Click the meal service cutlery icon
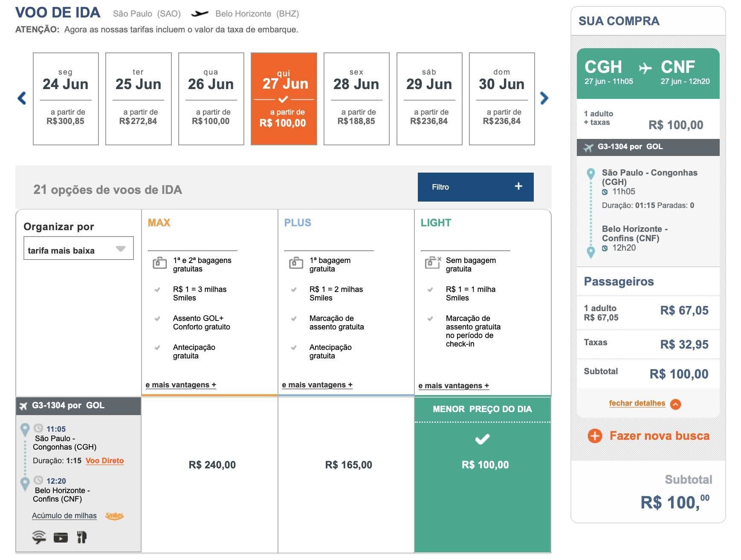The image size is (741, 560). coord(81,537)
